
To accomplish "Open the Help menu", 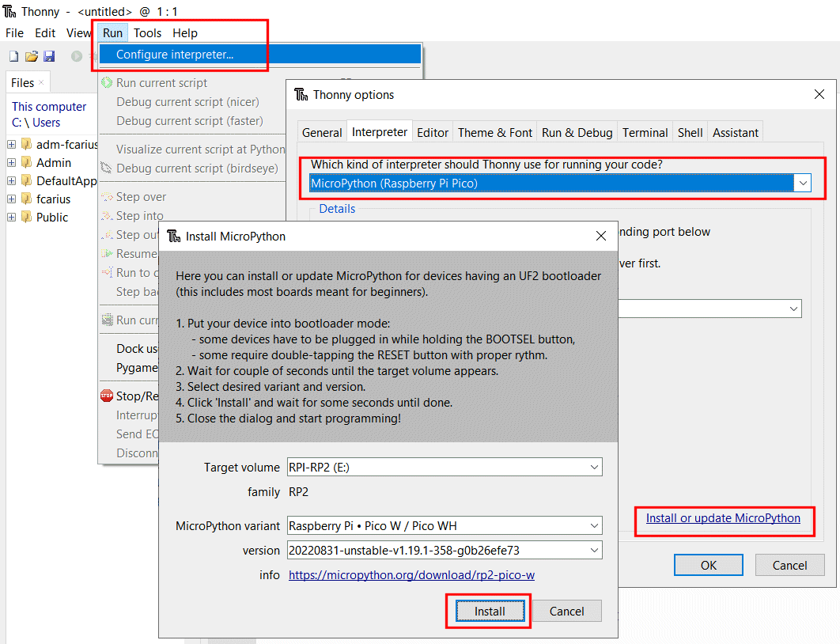I will click(185, 33).
